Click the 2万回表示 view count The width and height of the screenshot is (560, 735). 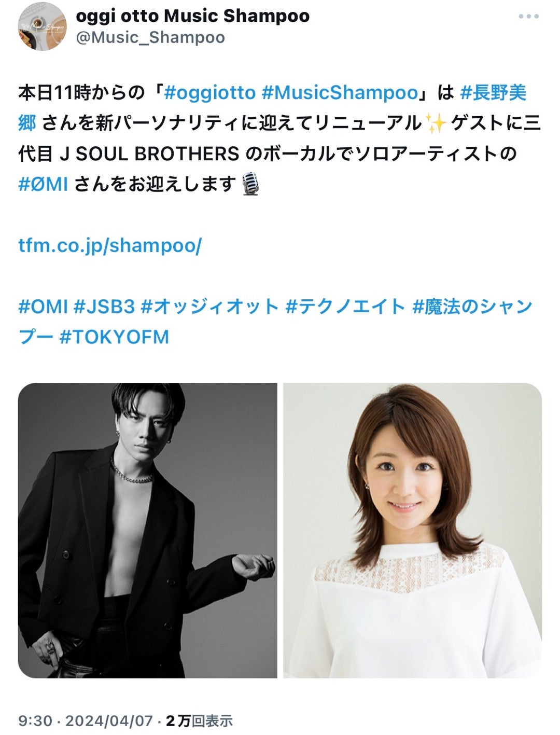pyautogui.click(x=200, y=721)
